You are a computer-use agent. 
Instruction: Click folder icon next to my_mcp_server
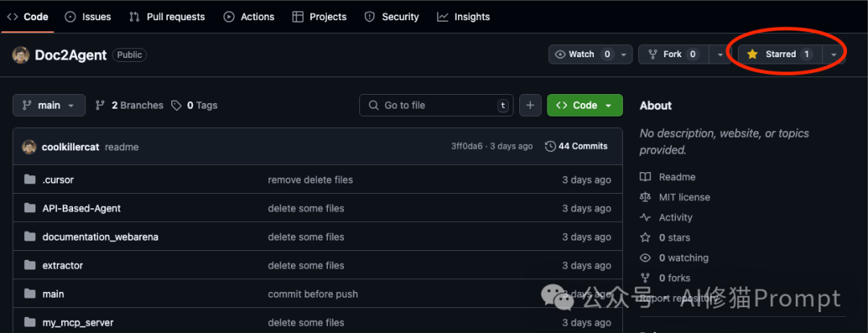[x=30, y=323]
